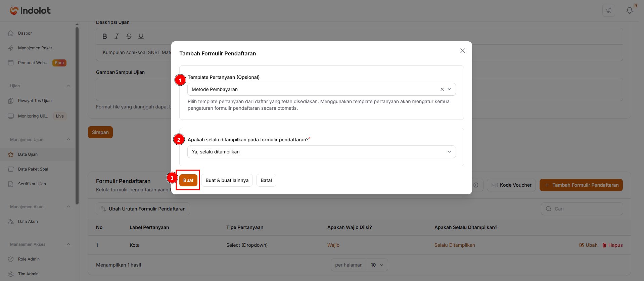The height and width of the screenshot is (281, 644).
Task: Apply strikethrough formatting in description editor
Action: 129,36
